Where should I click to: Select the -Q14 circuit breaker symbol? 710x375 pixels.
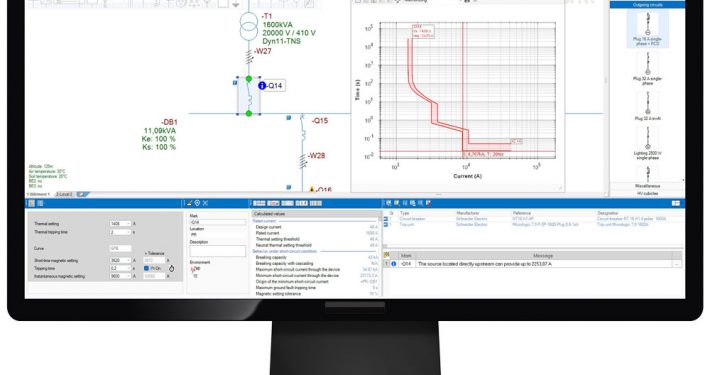point(249,96)
